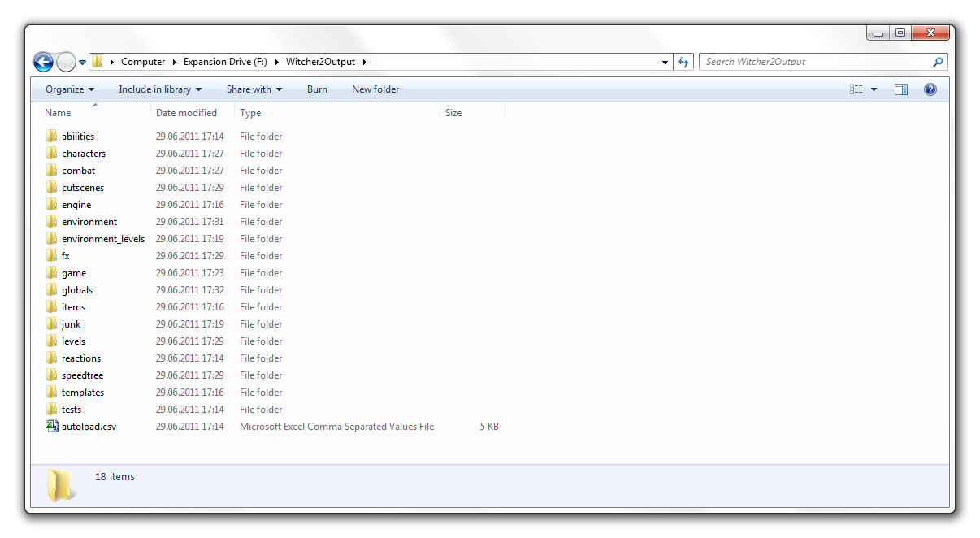Expand arrow after Witcher2Output breadcrumb
980x538 pixels.
tap(364, 62)
